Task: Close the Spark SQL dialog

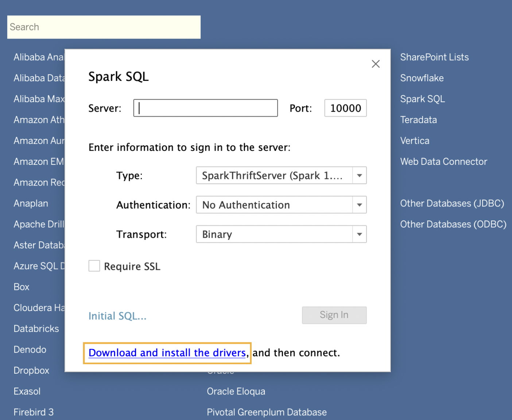Action: pyautogui.click(x=376, y=64)
